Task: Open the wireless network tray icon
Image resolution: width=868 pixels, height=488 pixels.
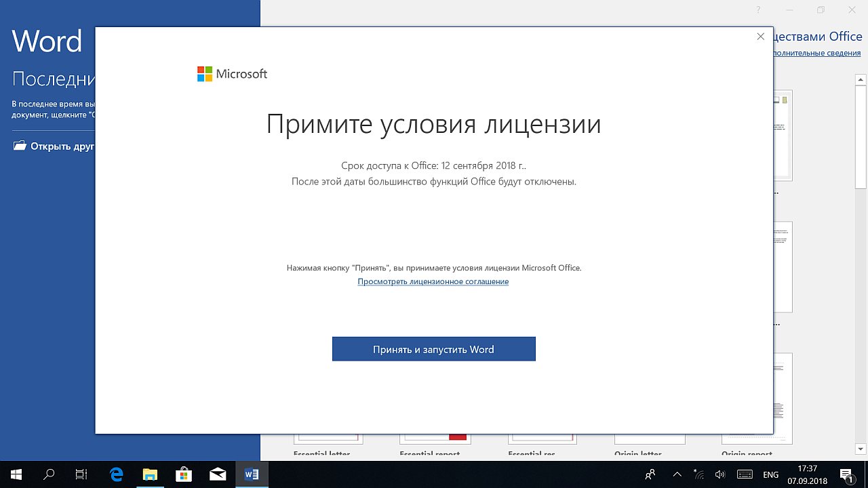Action: pyautogui.click(x=698, y=474)
